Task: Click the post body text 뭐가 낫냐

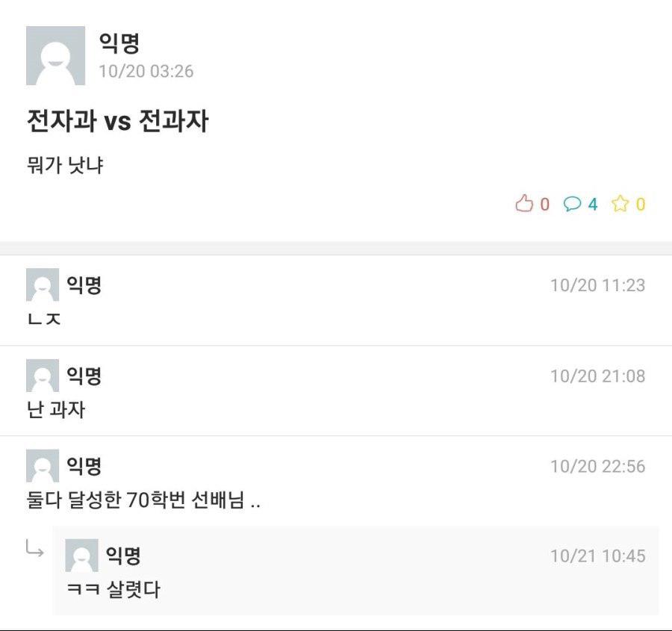Action: point(64,165)
